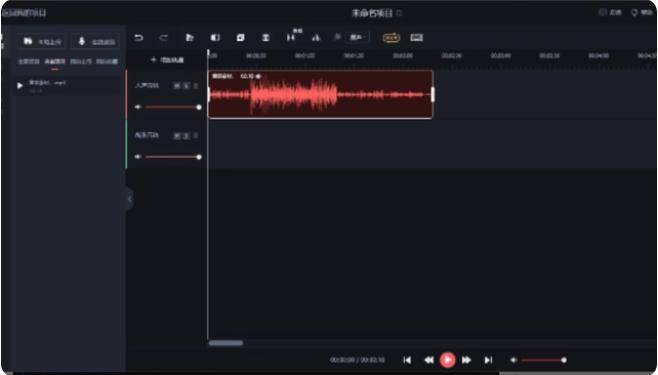Screen dimensions: 658x375
Task: Toggle solo S on the vocal track
Action: pos(186,86)
